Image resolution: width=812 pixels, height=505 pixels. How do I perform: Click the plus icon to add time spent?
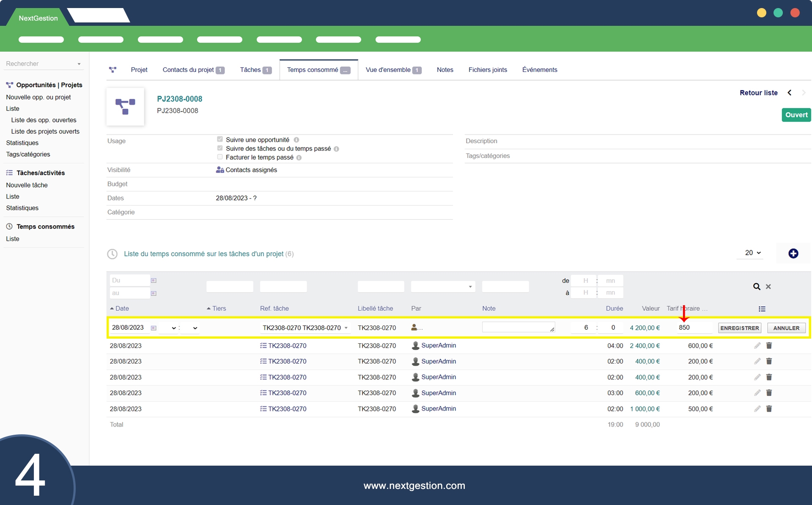[793, 253]
